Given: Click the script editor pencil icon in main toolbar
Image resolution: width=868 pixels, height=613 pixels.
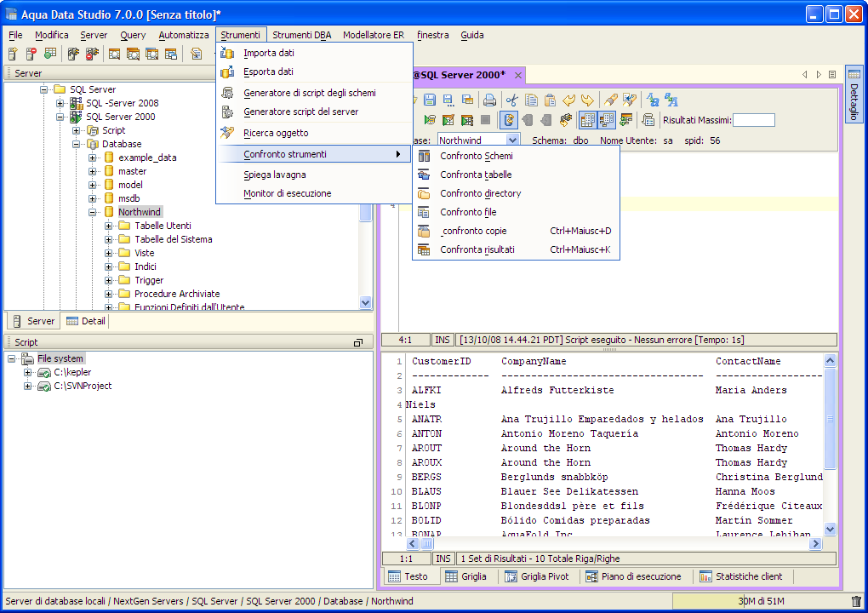Looking at the screenshot, I should pyautogui.click(x=196, y=54).
